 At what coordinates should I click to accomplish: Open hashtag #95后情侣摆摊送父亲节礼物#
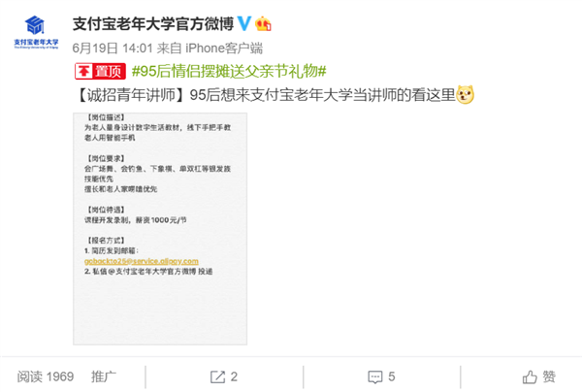pos(229,71)
